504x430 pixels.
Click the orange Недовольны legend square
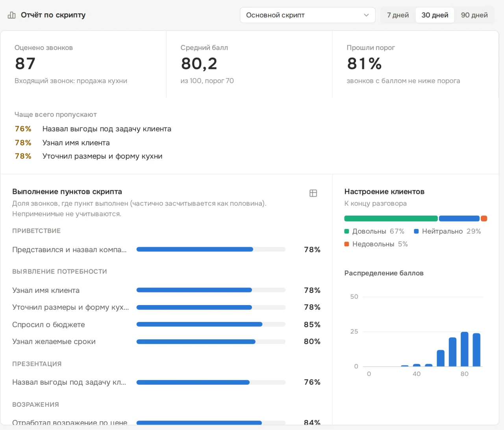pos(347,244)
